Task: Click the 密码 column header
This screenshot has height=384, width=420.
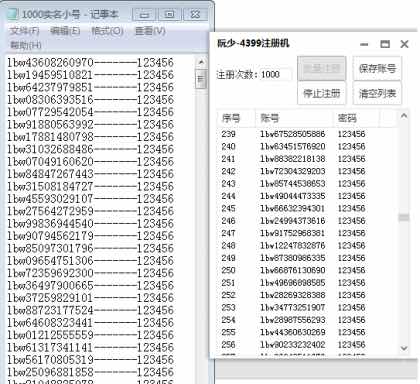Action: click(x=356, y=118)
